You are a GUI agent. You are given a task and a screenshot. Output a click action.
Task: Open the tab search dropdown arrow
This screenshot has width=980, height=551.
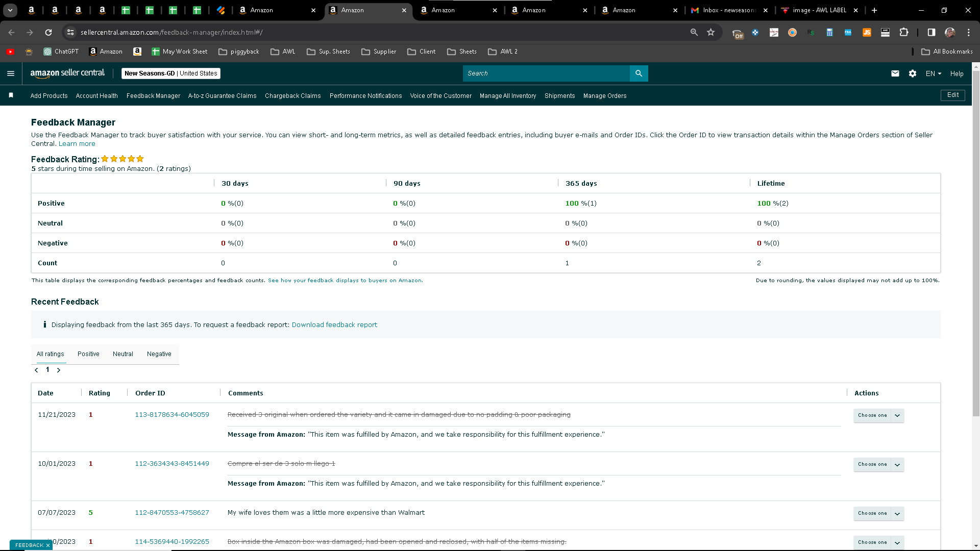pos(10,10)
